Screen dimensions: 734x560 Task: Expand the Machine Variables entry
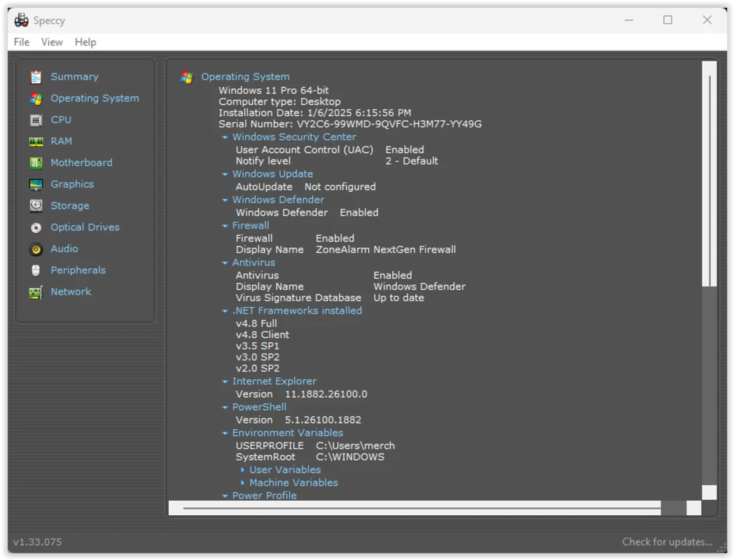tap(242, 482)
